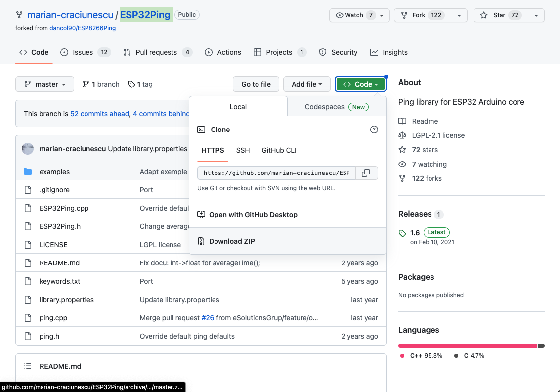
Task: Select the GitHub CLI clone tab
Action: point(279,150)
